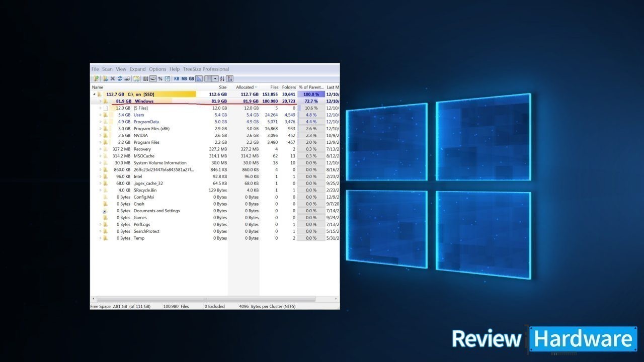644x362 pixels.
Task: Expand the System Volume Information node
Action: click(x=100, y=163)
